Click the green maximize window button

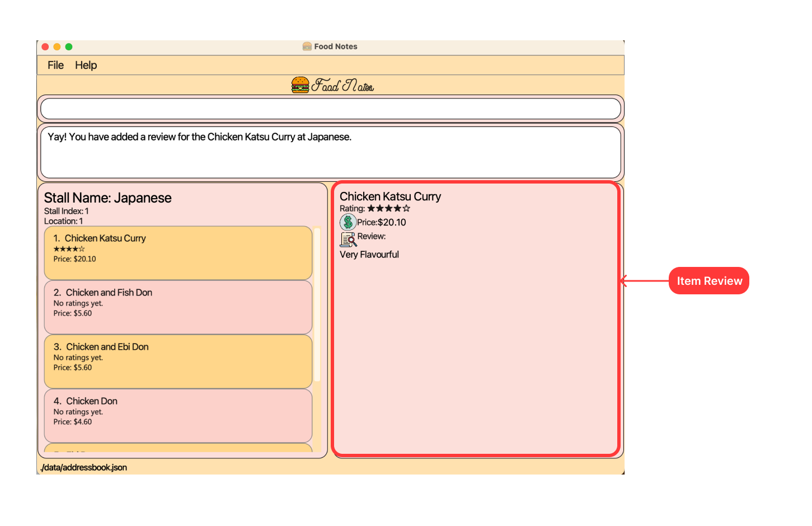click(69, 46)
